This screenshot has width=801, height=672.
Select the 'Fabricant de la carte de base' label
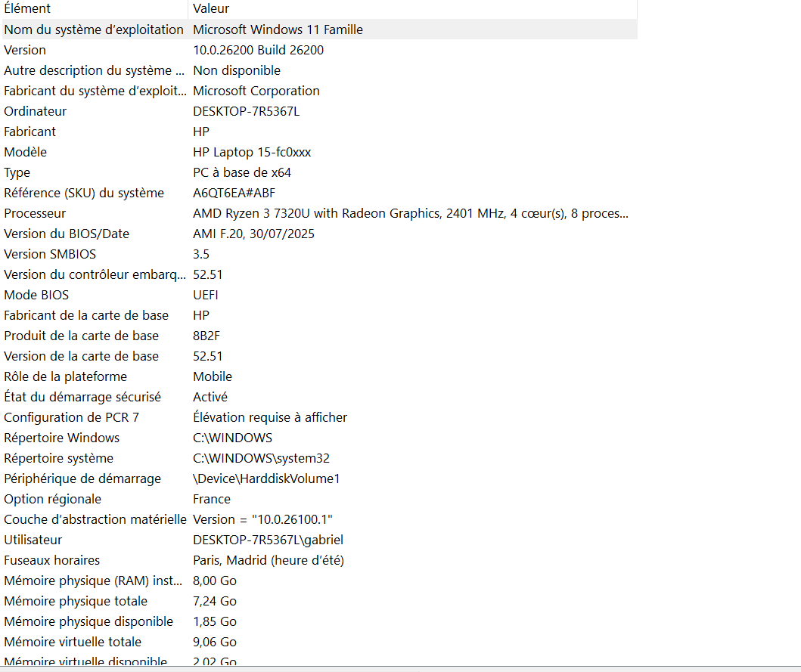pyautogui.click(x=86, y=315)
